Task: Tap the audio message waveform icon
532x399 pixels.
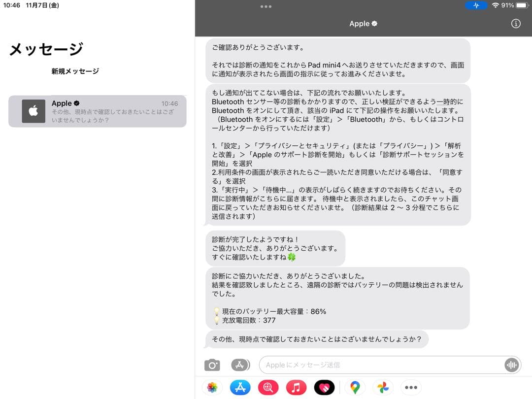Action: [x=511, y=365]
